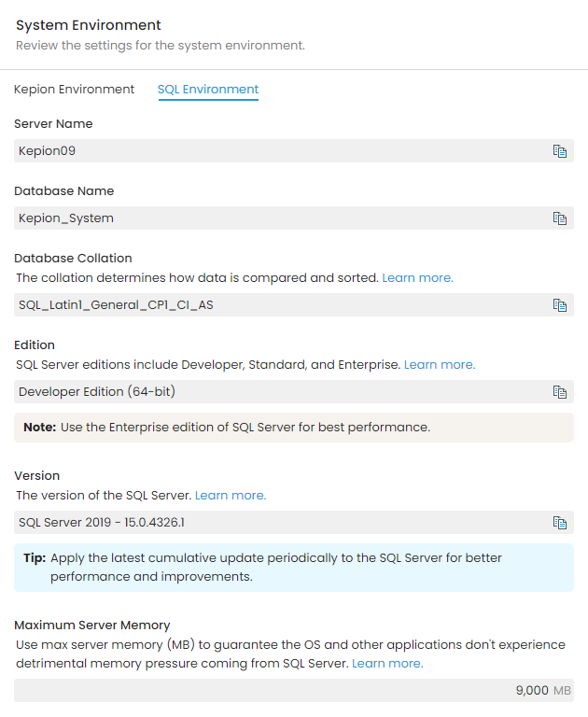Image resolution: width=588 pixels, height=717 pixels.
Task: Click the Server Name label
Action: pos(53,124)
